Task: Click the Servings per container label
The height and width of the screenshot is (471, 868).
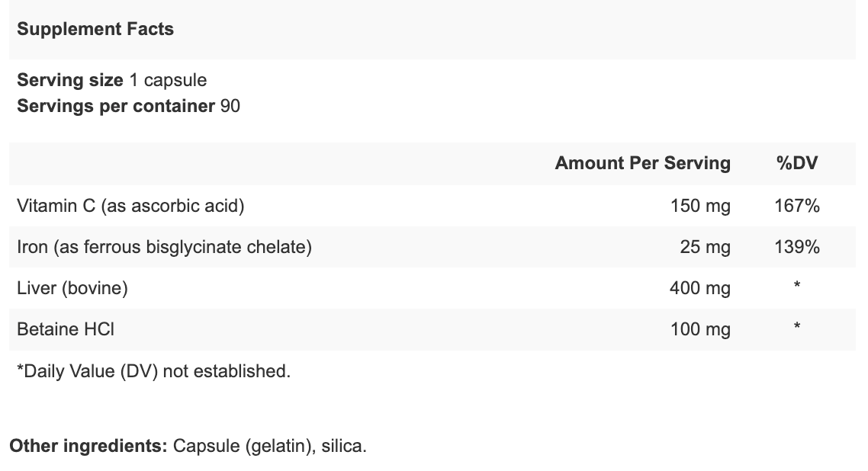Action: point(116,106)
